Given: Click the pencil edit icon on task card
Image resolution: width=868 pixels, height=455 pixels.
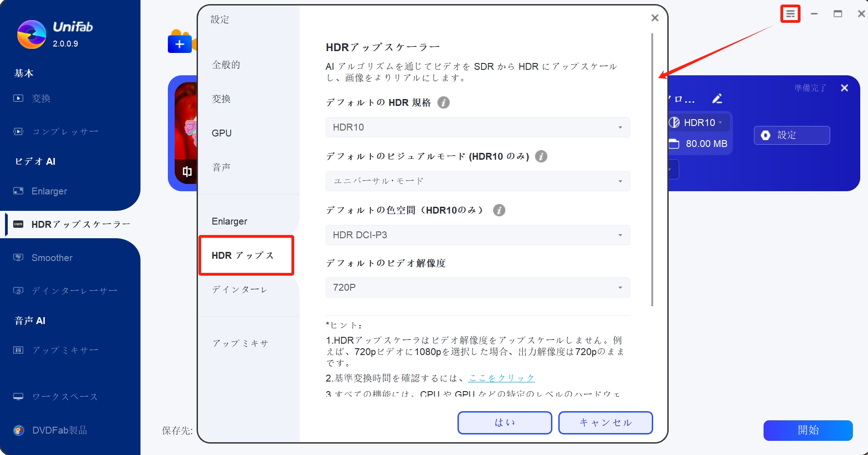Looking at the screenshot, I should (717, 99).
